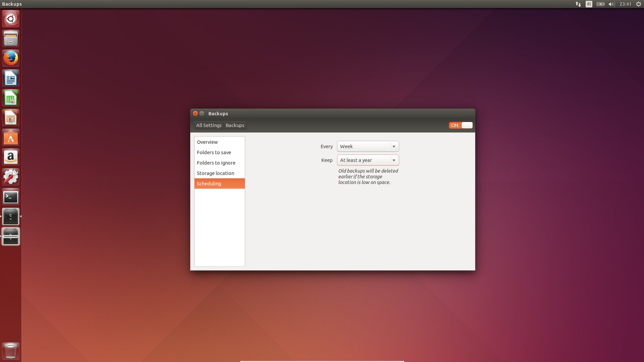Go to Storage location section
Viewport: 644px width, 362px height.
220,173
